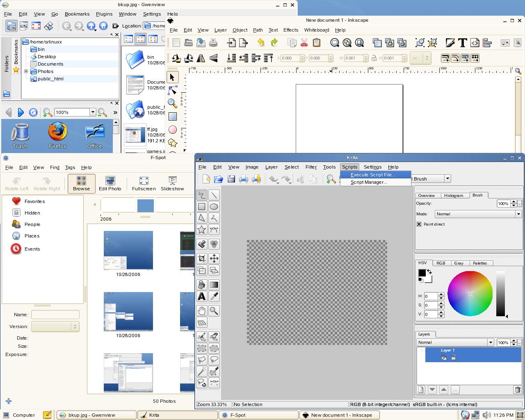Select the zoom magnifier tool in Krita toolbox
The width and height of the screenshot is (525, 420).
[x=214, y=310]
